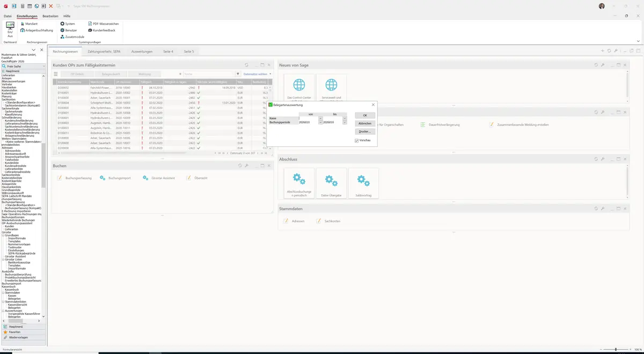The width and height of the screenshot is (644, 354).
Task: Open Sachkonten in the Stammdaten panel
Action: [328, 221]
